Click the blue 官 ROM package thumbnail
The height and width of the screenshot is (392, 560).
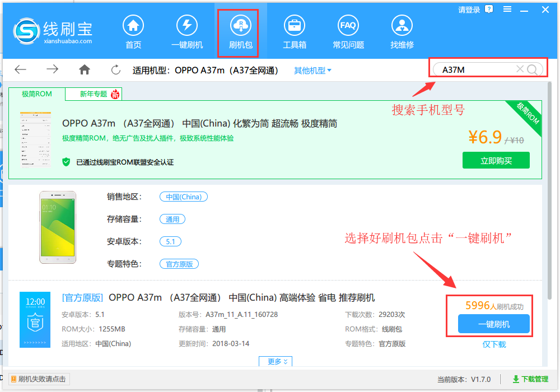click(x=35, y=320)
